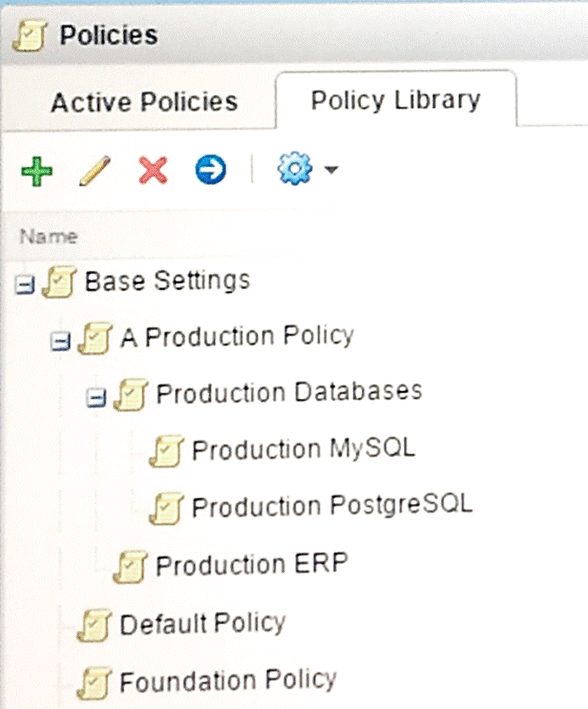Choose Default Policy in the tree

[202, 623]
